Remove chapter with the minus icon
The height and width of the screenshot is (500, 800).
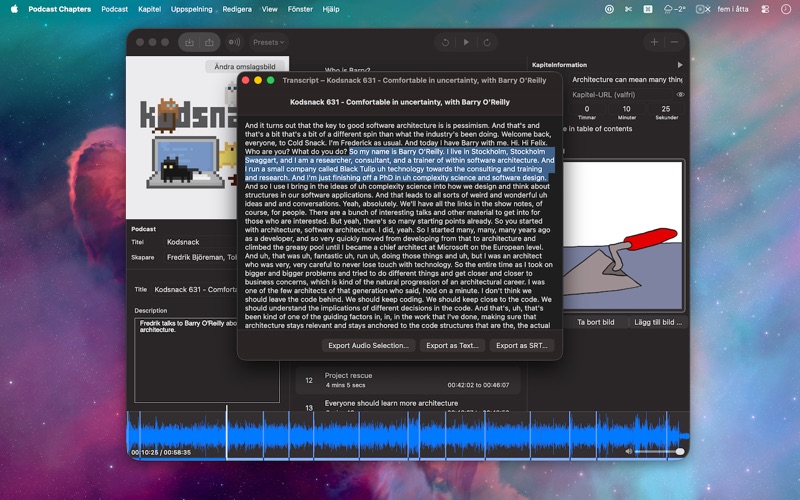pos(674,42)
